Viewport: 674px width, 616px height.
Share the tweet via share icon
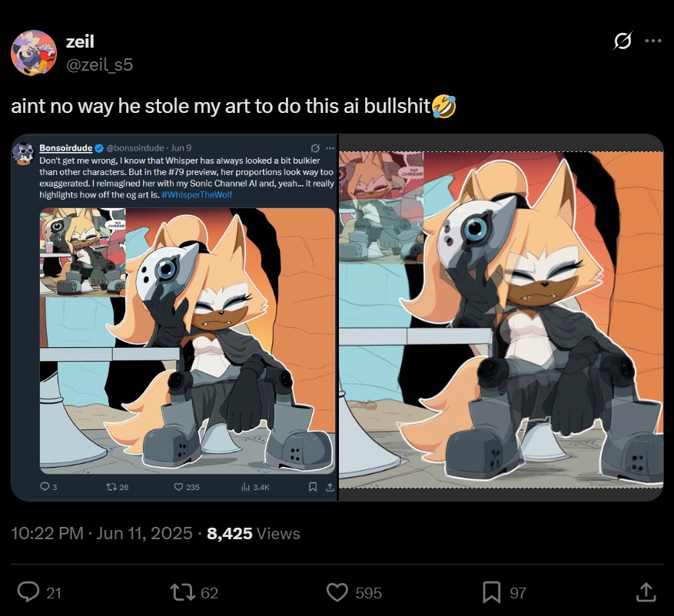(x=646, y=592)
